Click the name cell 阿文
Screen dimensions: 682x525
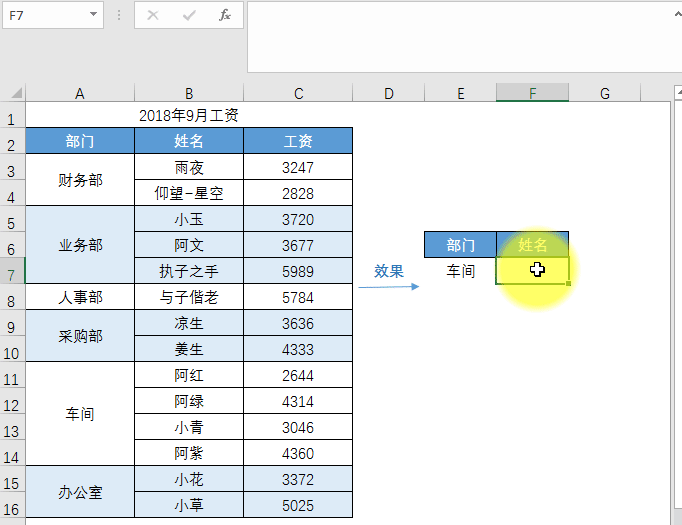(189, 245)
